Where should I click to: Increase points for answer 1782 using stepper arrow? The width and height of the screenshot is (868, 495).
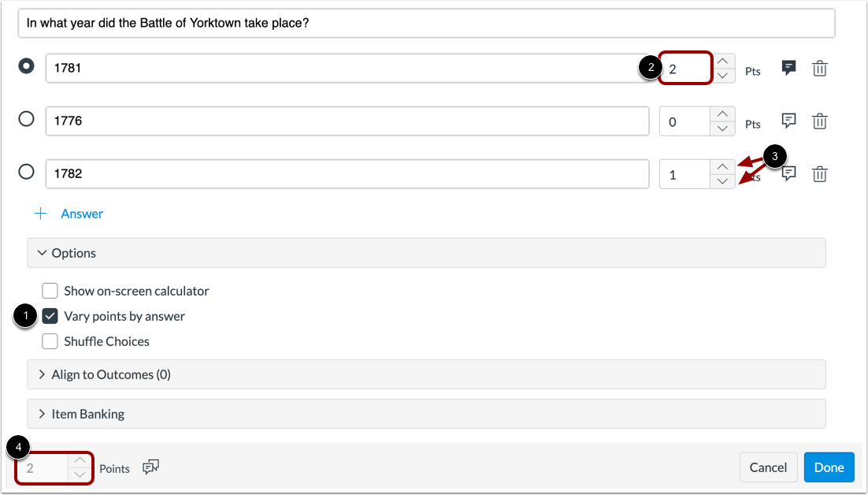point(723,167)
